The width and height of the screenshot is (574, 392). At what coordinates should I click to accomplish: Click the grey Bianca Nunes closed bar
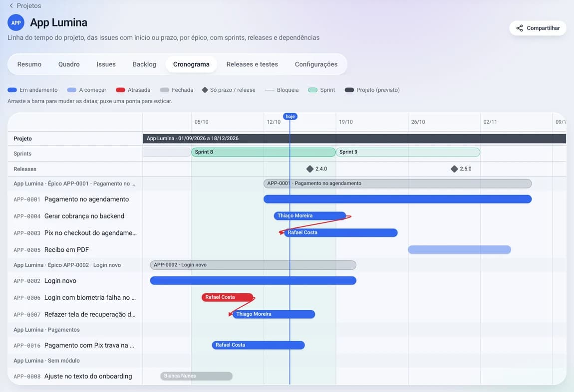pos(196,376)
